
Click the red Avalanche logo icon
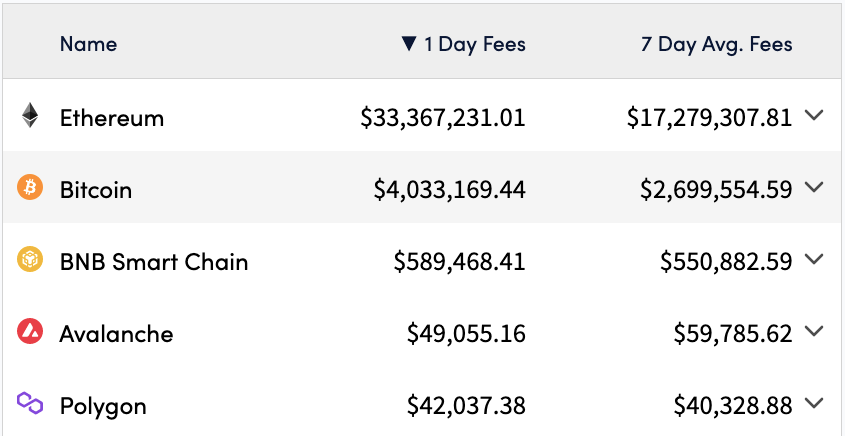[x=30, y=331]
